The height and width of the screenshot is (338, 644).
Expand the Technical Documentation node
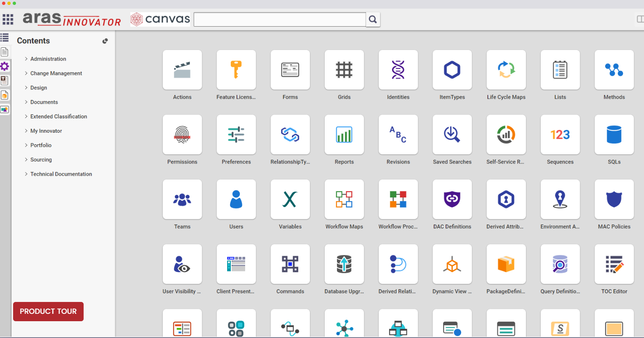pyautogui.click(x=26, y=174)
